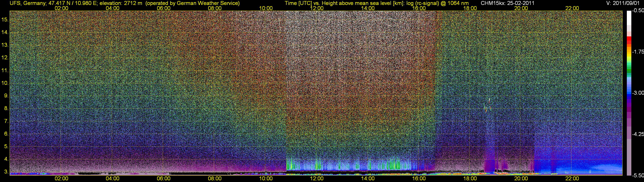644x182 pixels.
Task: Click the 20:00 label on the lower time axis
Action: [521, 179]
